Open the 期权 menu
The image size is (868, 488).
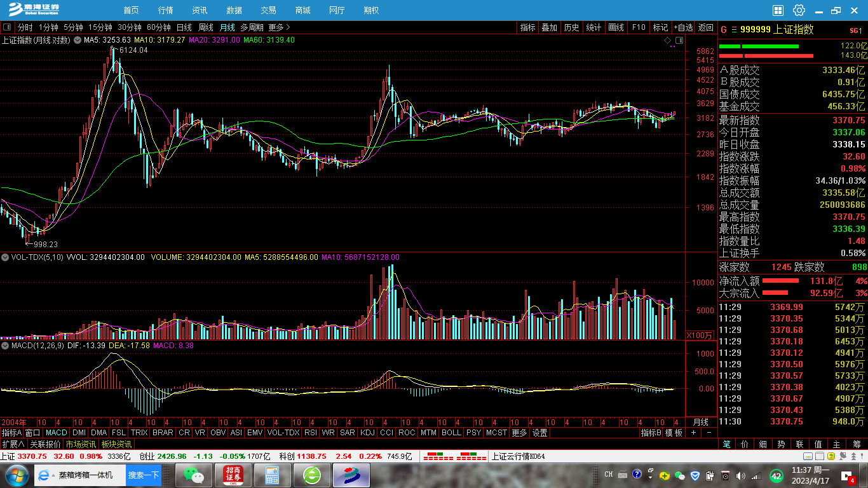[372, 10]
